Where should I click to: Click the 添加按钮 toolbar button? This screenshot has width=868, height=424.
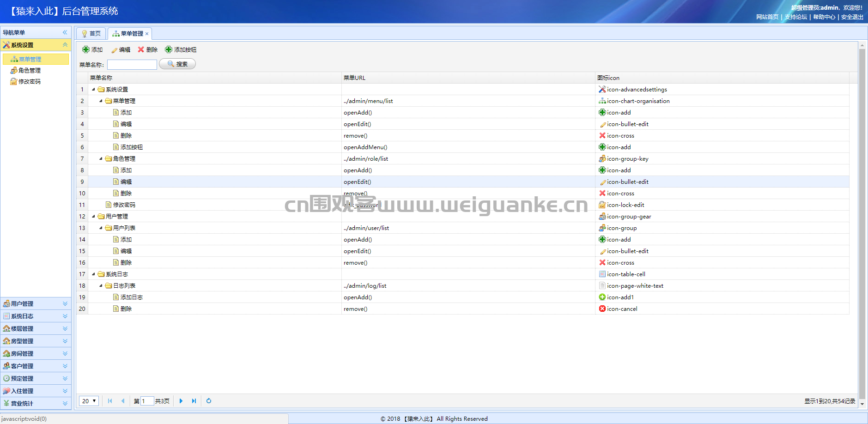click(x=181, y=50)
